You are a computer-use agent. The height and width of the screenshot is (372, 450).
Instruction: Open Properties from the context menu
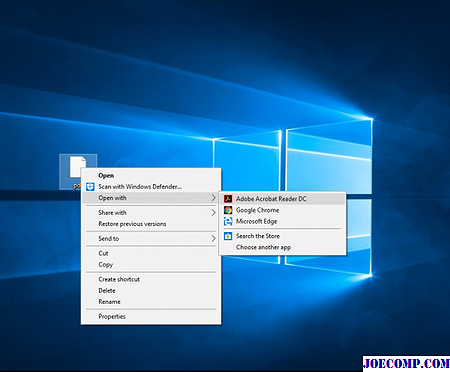pos(151,316)
